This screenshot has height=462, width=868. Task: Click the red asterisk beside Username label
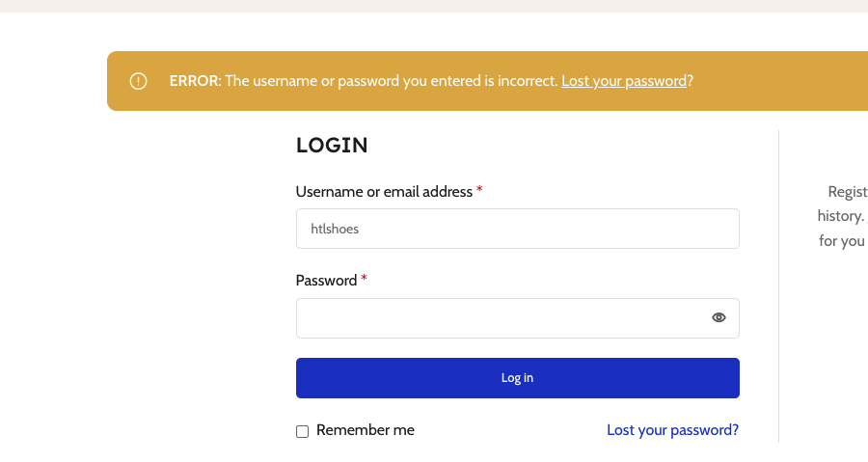click(479, 189)
